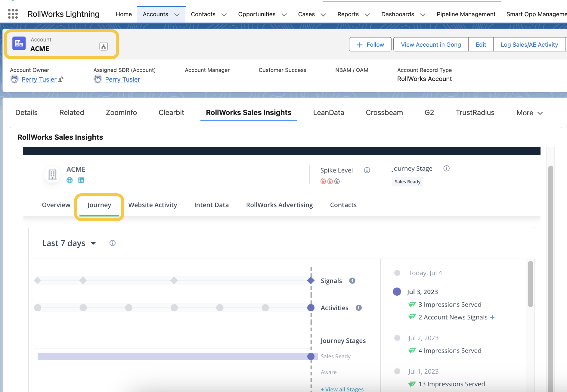Click the Follow button

tap(370, 45)
